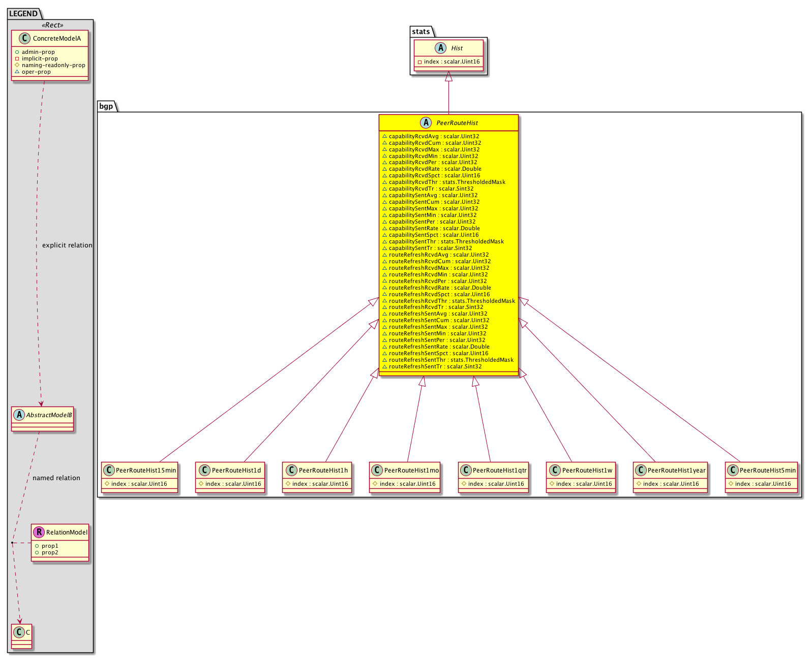Image resolution: width=812 pixels, height=658 pixels.
Task: Click the 'named relation' arrow label
Action: coord(56,478)
